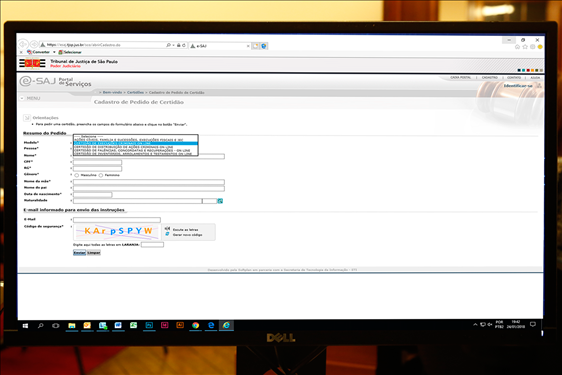Open the Cadastro top menu
Viewport: 562px width, 375px height.
point(490,77)
